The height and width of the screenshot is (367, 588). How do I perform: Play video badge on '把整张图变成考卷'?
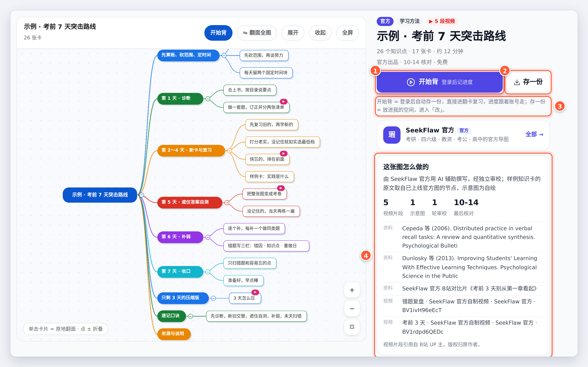pos(281,188)
